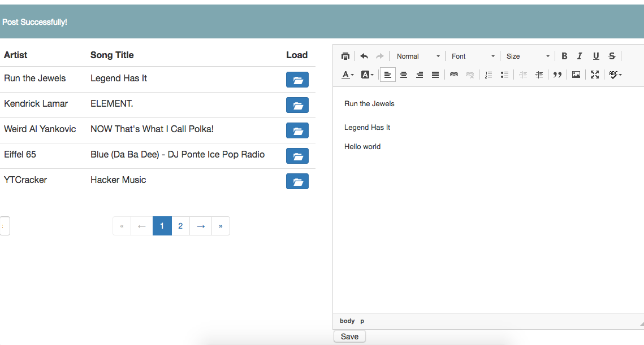Click the Load column header
Image resolution: width=644 pixels, height=345 pixels.
click(x=297, y=55)
